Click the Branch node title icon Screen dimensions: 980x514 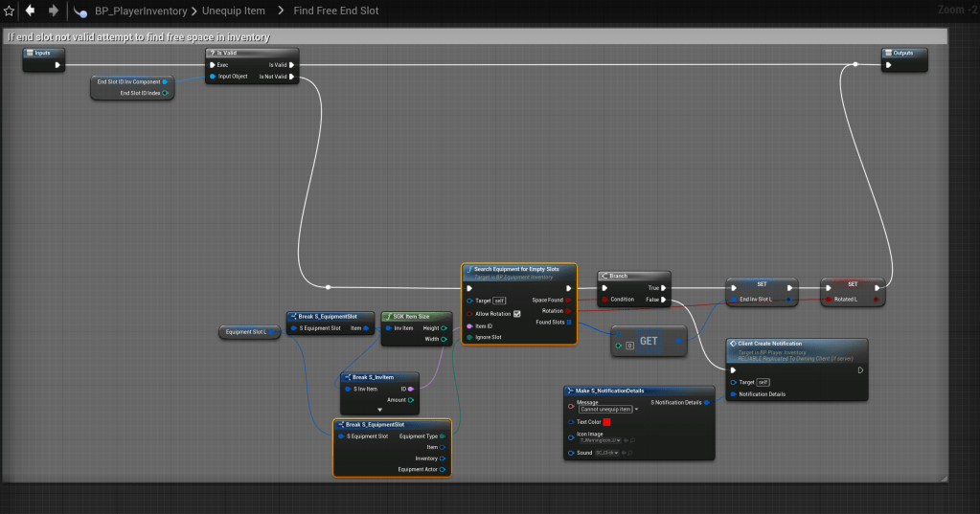pos(604,276)
